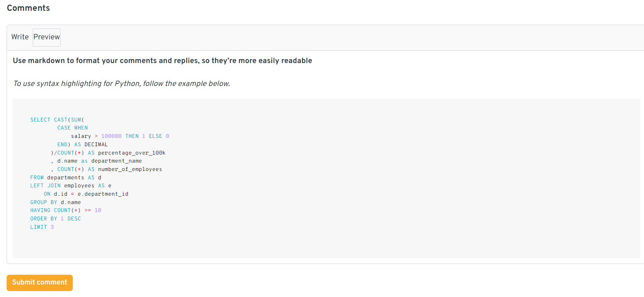The height and width of the screenshot is (297, 644).
Task: Click the department_name alias in code
Action: [x=116, y=161]
